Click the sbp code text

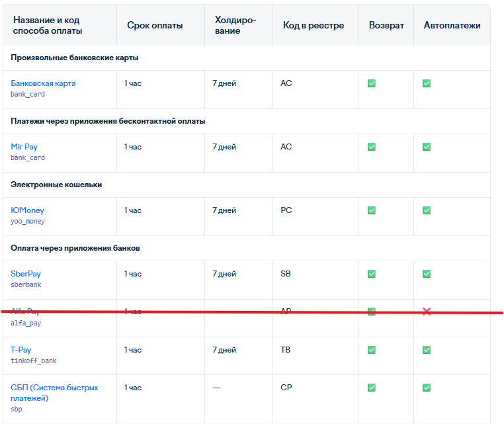point(17,409)
